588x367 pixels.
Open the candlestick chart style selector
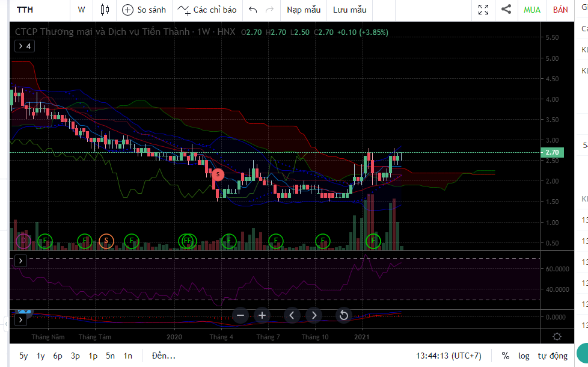click(105, 10)
